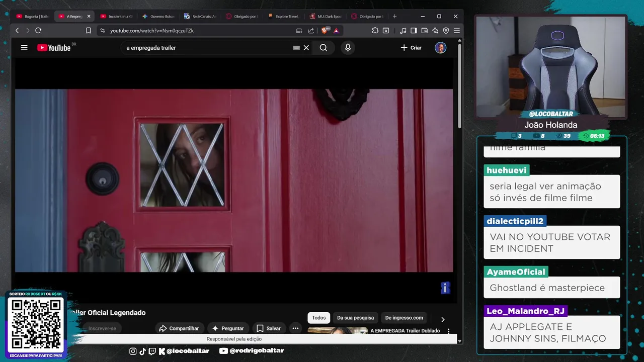Click the Leo_Malandro_RJ chat username
The height and width of the screenshot is (362, 644).
(x=525, y=311)
